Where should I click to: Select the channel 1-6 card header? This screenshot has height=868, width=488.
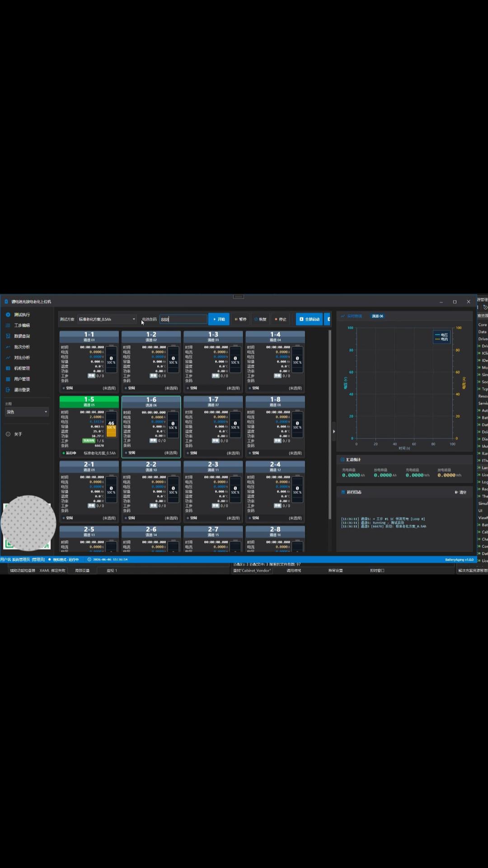[151, 402]
